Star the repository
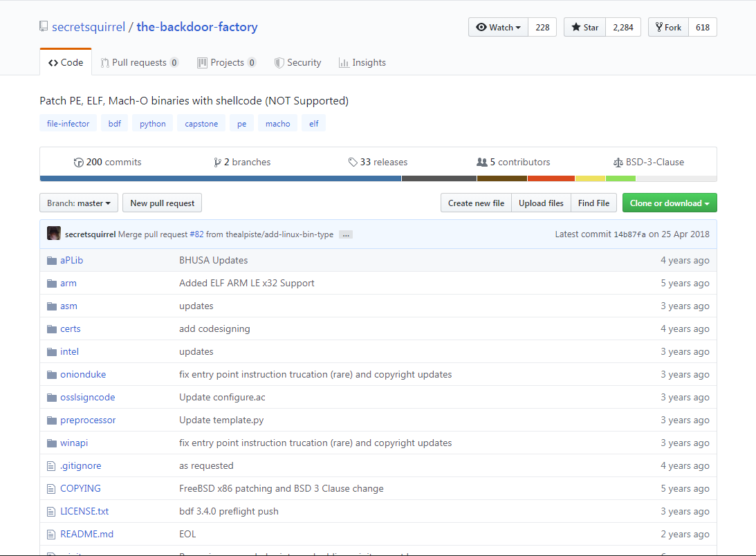The height and width of the screenshot is (556, 756). pos(585,28)
